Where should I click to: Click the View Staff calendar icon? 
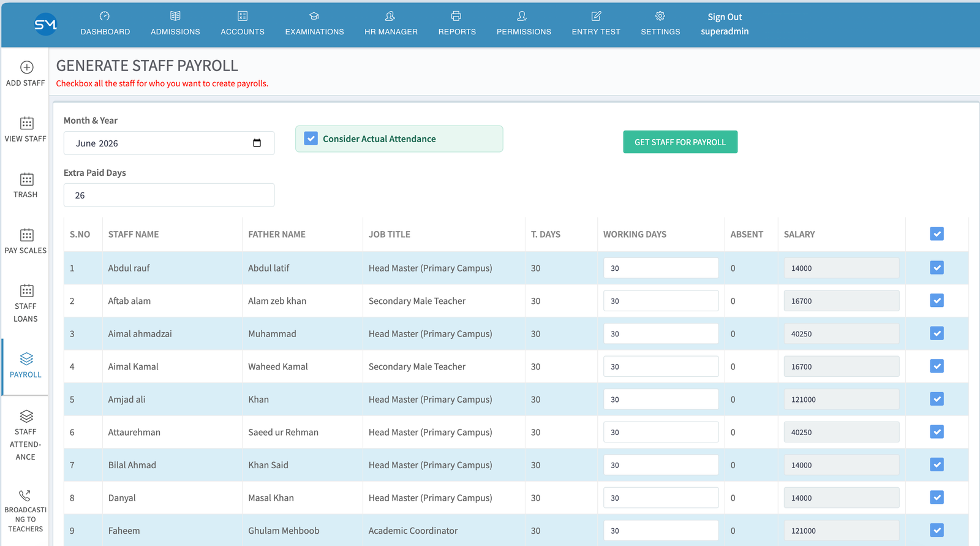pyautogui.click(x=27, y=123)
